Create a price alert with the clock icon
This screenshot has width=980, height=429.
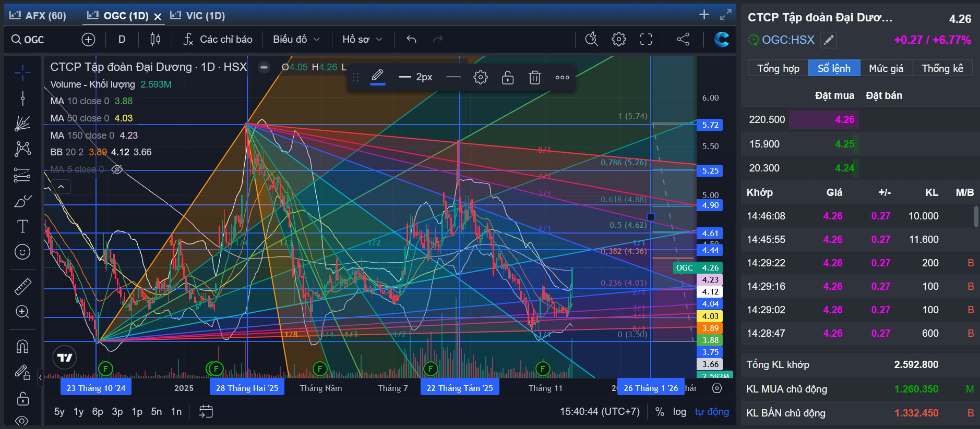(591, 39)
